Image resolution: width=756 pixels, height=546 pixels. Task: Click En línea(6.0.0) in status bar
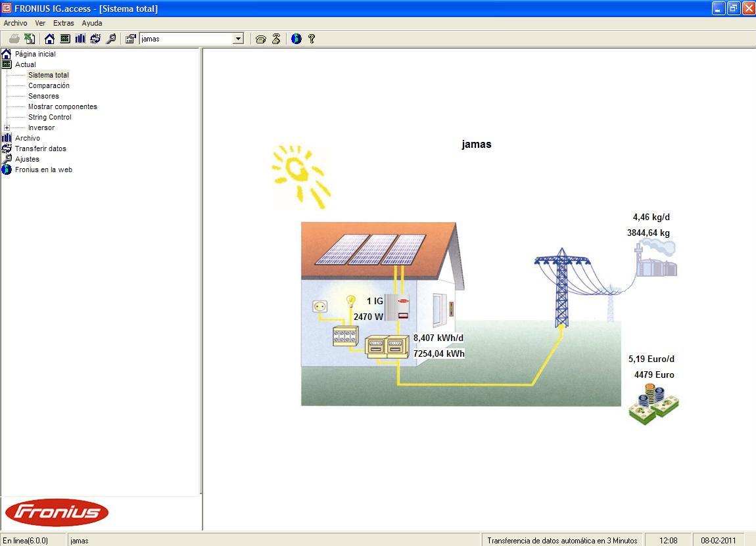26,541
